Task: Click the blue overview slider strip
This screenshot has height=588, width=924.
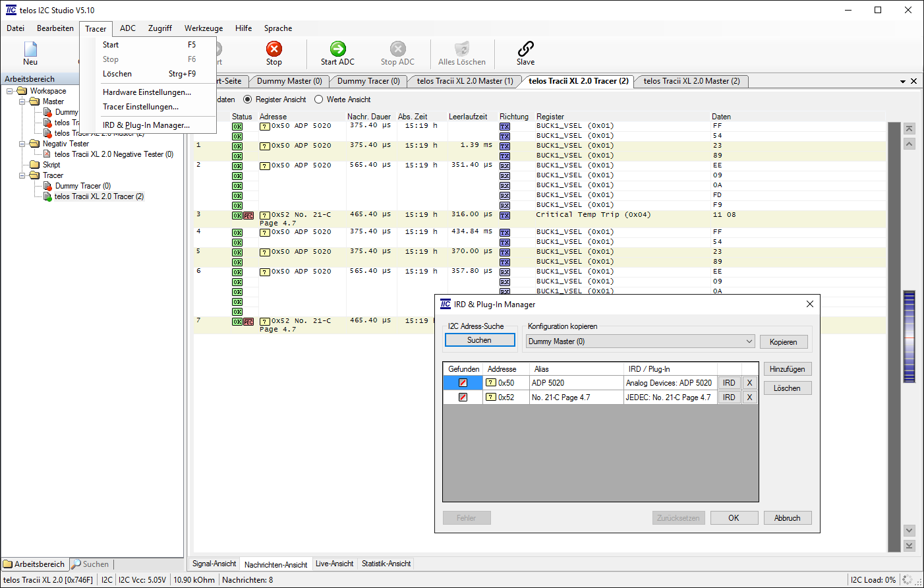Action: [x=910, y=336]
